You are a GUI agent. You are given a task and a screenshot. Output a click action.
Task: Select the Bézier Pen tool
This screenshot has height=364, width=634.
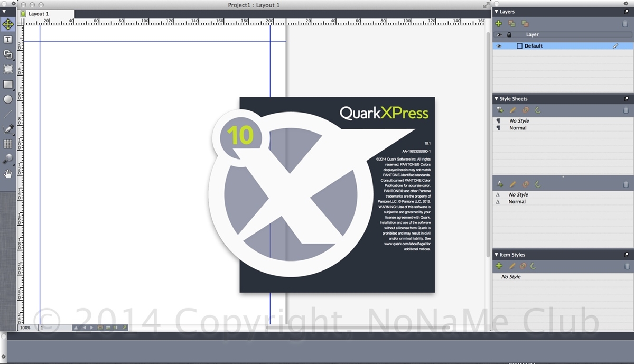pyautogui.click(x=8, y=128)
